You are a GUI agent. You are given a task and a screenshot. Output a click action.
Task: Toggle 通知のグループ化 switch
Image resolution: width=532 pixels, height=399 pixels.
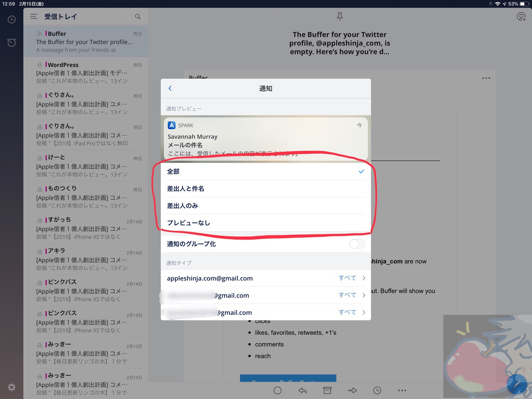tap(357, 244)
